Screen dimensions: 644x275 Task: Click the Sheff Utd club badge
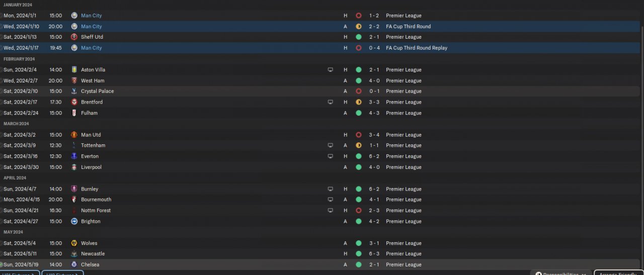pos(74,37)
